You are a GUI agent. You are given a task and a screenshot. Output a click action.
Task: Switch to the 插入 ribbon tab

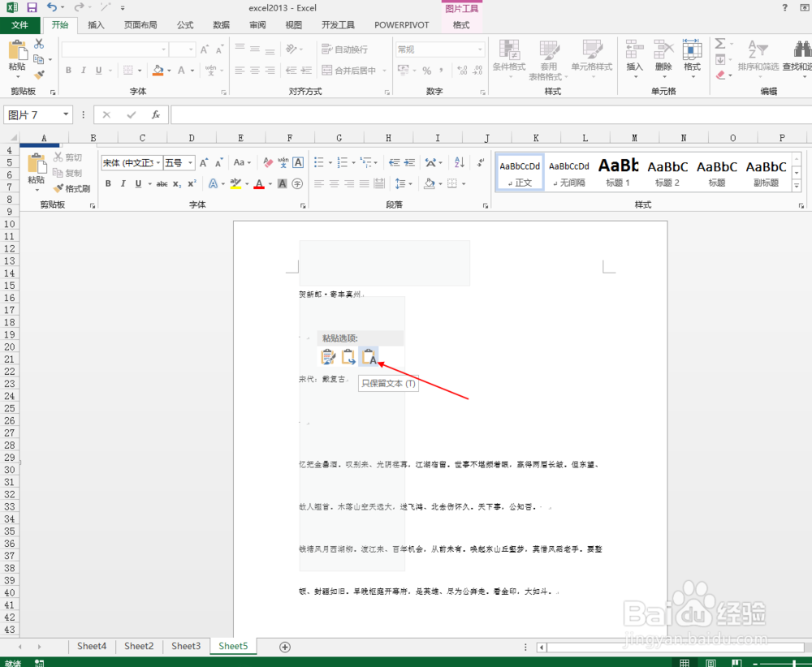96,25
